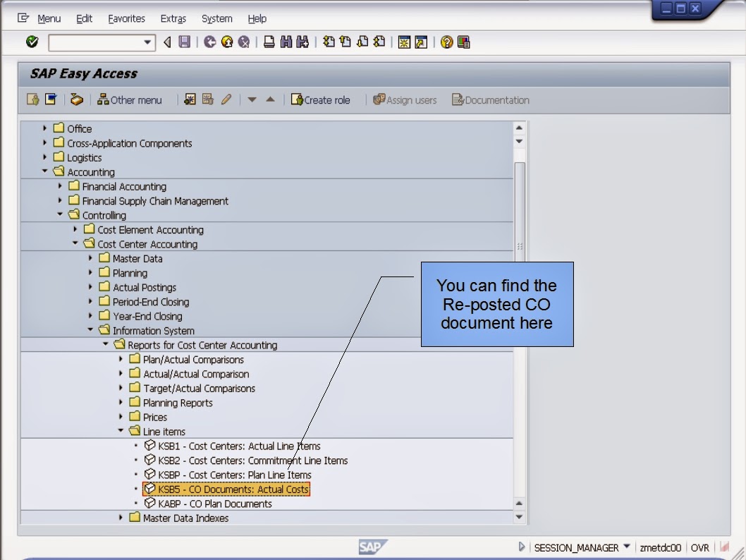
Task: Open the Help menu
Action: [257, 18]
